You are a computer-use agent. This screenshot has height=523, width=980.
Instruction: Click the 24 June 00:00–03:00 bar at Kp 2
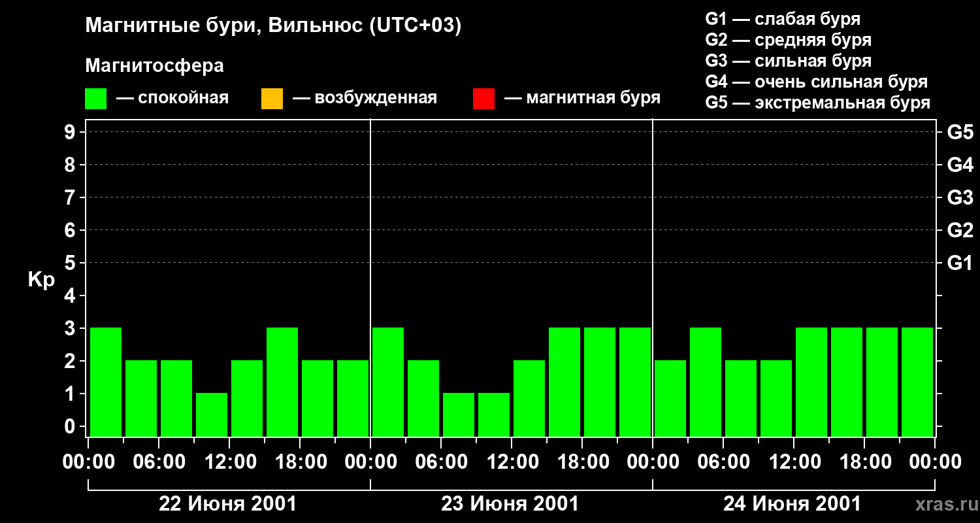click(670, 398)
